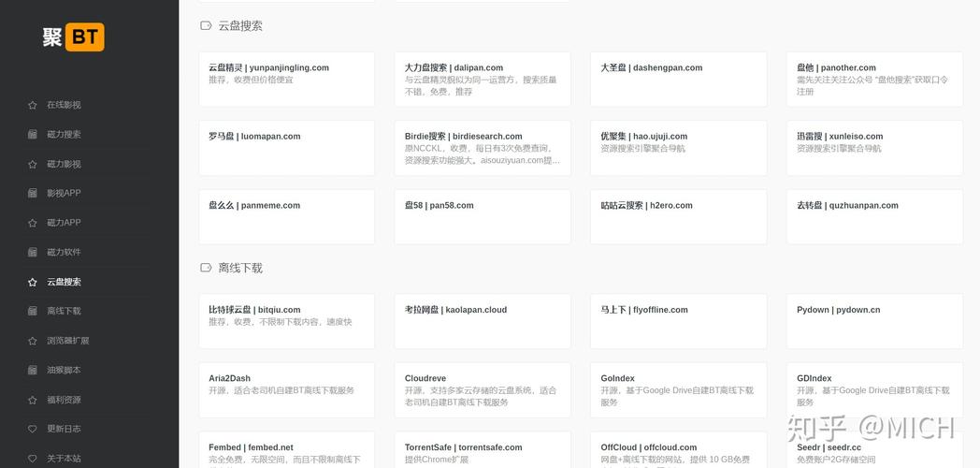Screen dimensions: 980x468
Task: Click the icon beside 影视APP
Action: (x=33, y=194)
